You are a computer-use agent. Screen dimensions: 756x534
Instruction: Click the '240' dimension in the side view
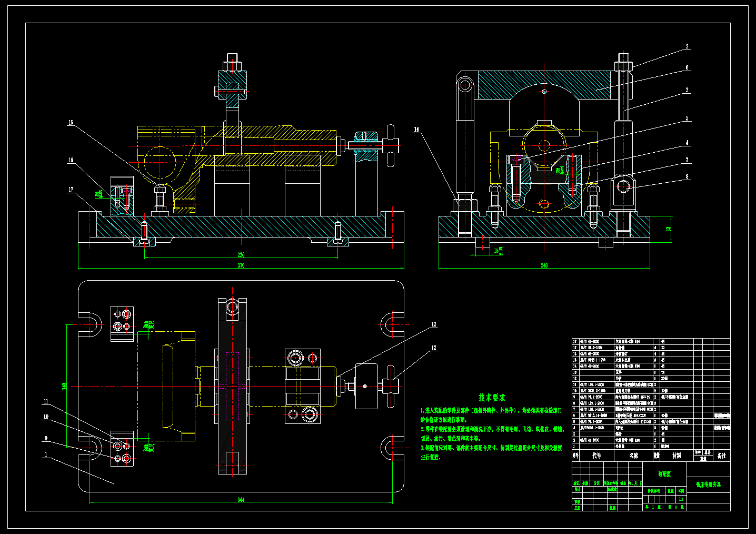pos(544,265)
